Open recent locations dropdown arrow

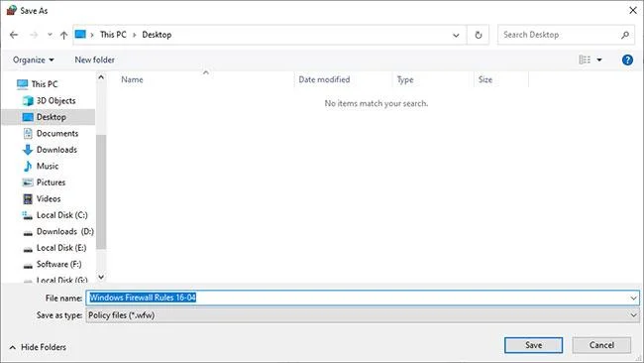click(x=50, y=35)
